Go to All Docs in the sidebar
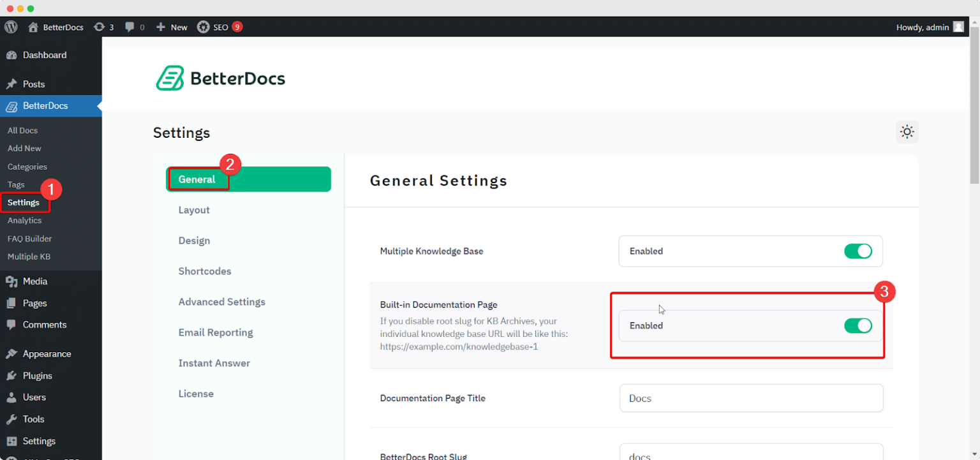 [x=22, y=130]
